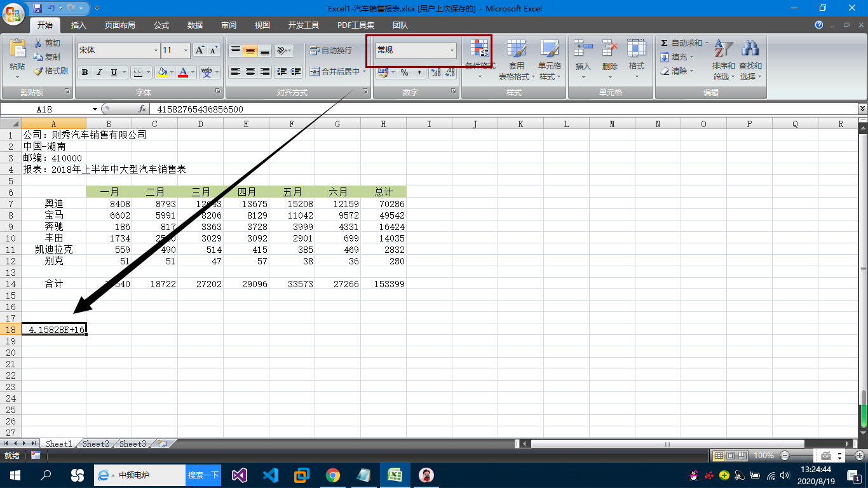The height and width of the screenshot is (488, 868).
Task: Open the phonetic guide (wén) tool
Action: coord(207,72)
